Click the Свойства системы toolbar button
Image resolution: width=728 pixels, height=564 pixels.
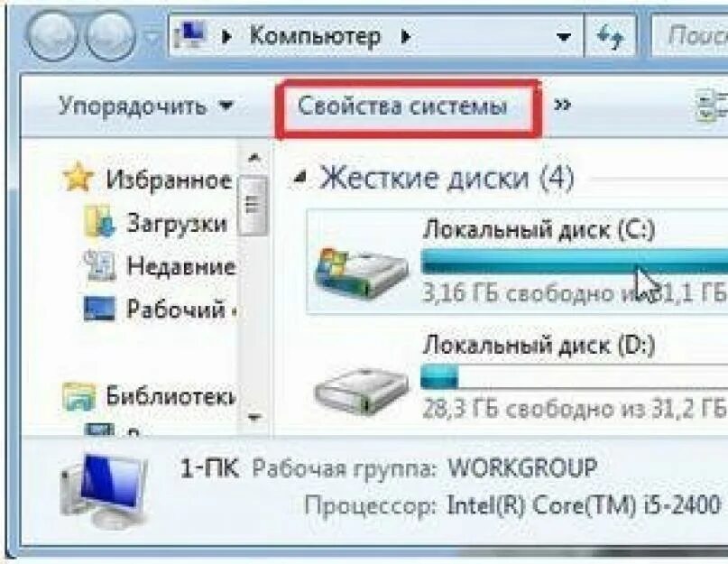coord(402,106)
